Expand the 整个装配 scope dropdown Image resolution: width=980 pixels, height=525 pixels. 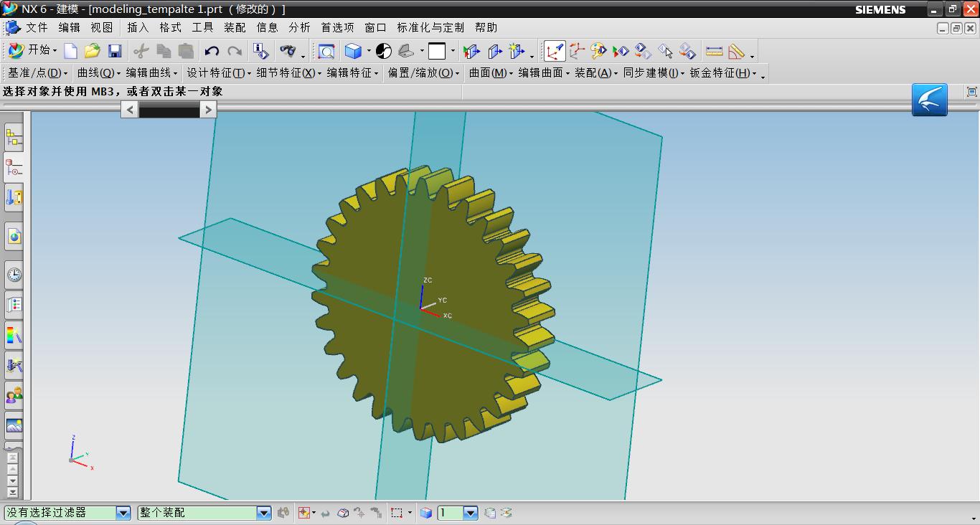pos(263,513)
